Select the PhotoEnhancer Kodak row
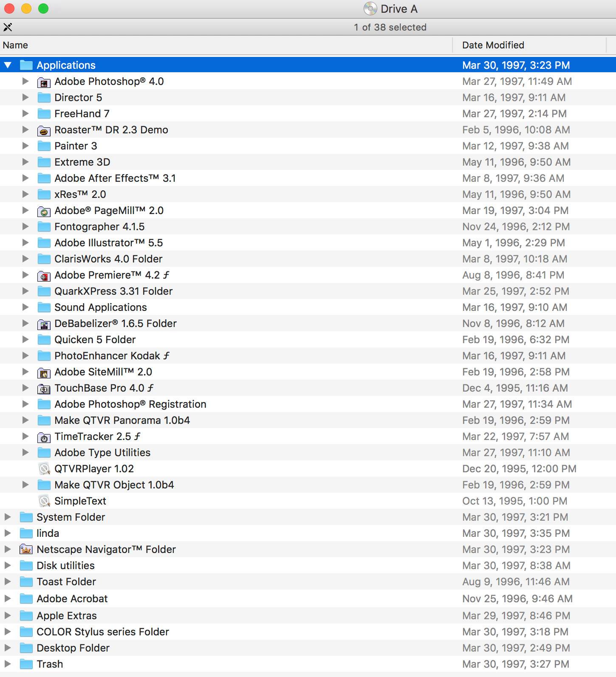Screen dimensions: 616x677 tap(308, 356)
